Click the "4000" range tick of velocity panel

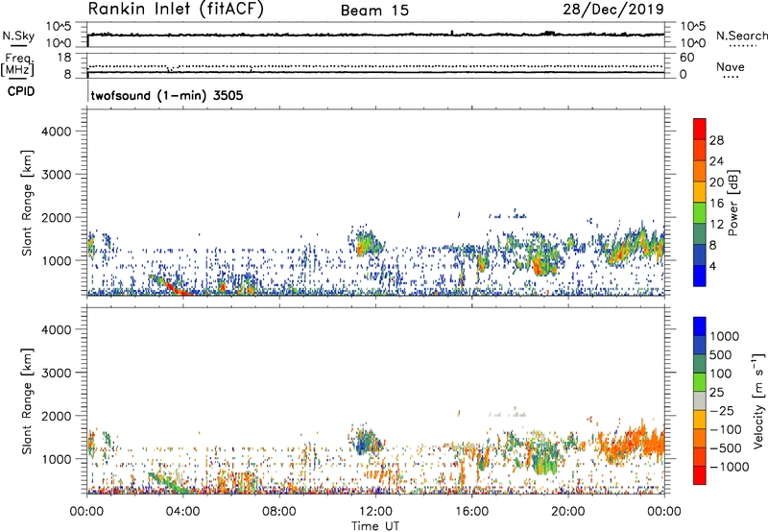(x=57, y=329)
